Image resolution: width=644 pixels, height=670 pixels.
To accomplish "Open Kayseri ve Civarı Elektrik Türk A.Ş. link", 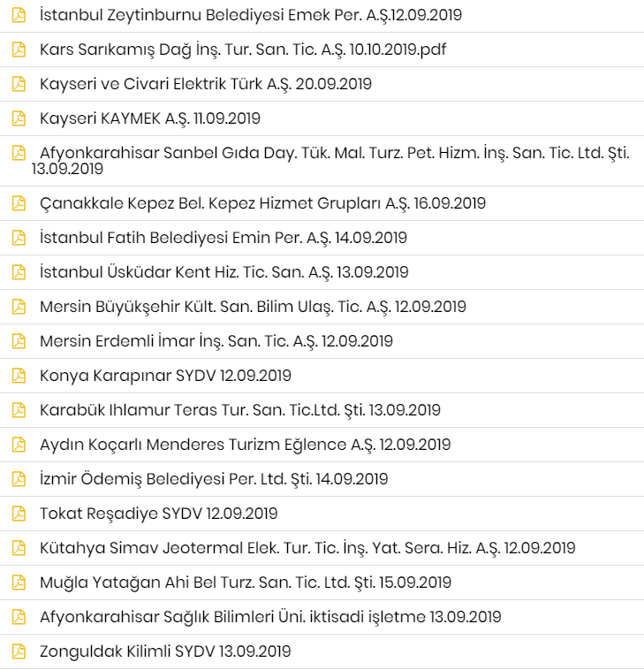I will coord(206,84).
